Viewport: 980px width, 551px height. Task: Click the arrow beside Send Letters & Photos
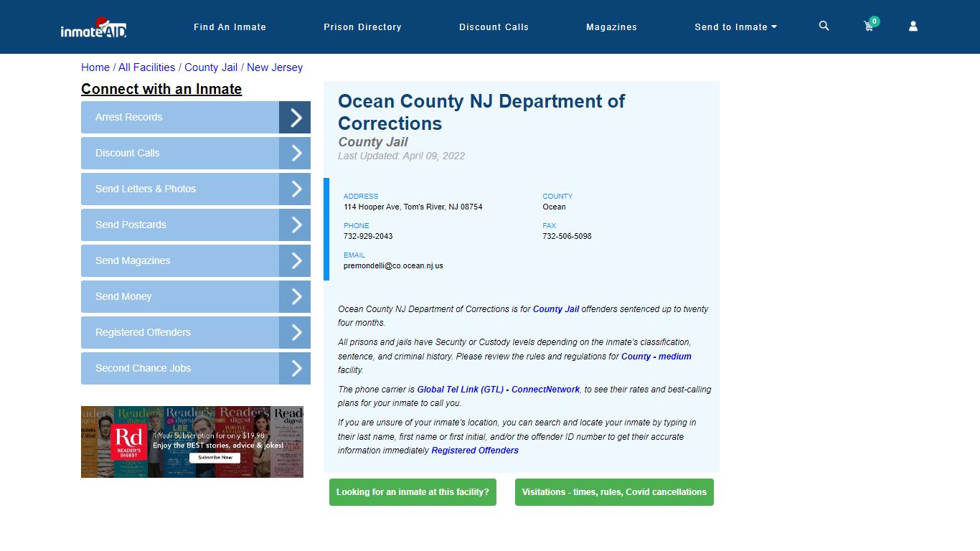tap(295, 189)
